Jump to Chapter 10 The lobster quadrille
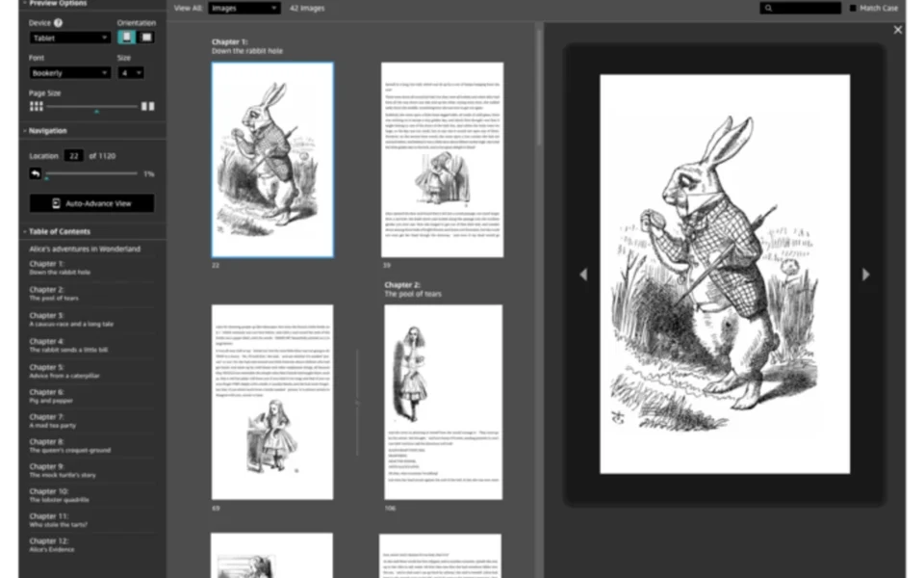Image resolution: width=924 pixels, height=578 pixels. click(59, 495)
